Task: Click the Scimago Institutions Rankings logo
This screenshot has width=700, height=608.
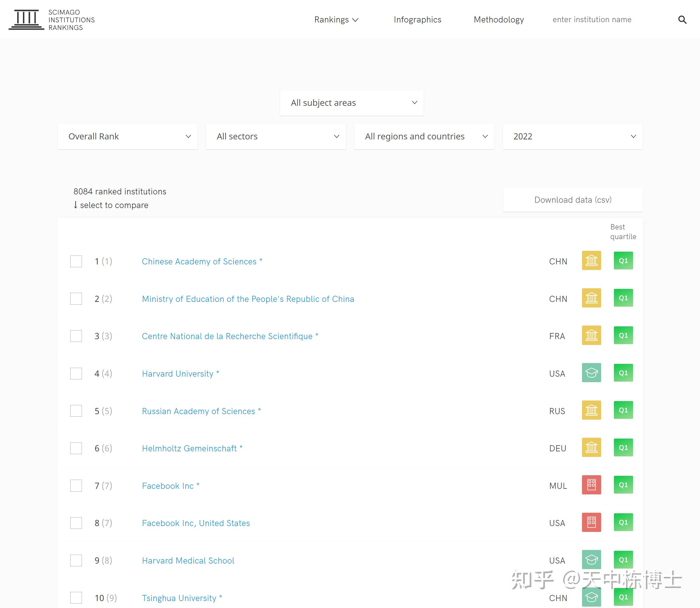Action: pyautogui.click(x=52, y=20)
